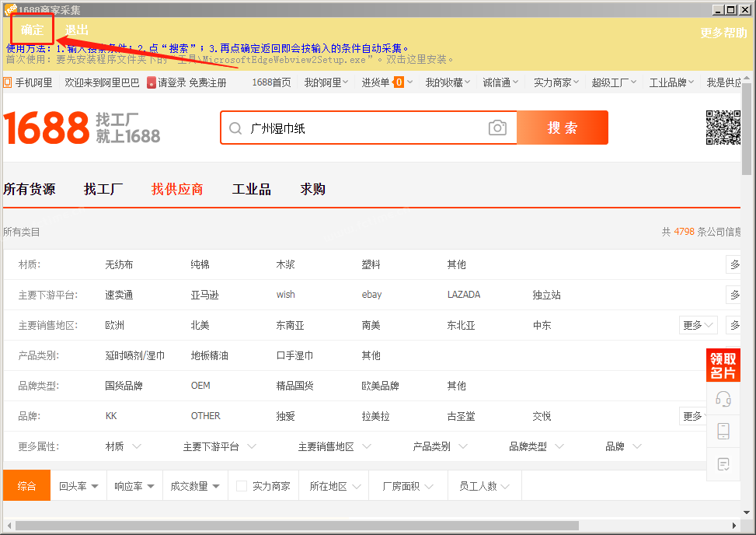Screen dimensions: 756x535
Task: Open the feedback note sidebar icon
Action: coord(723,464)
